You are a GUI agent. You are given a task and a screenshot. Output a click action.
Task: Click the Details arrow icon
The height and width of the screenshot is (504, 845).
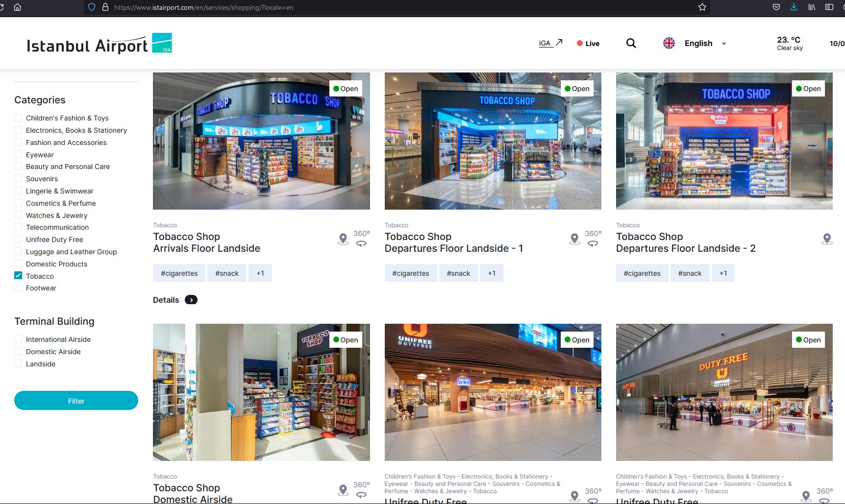point(191,300)
